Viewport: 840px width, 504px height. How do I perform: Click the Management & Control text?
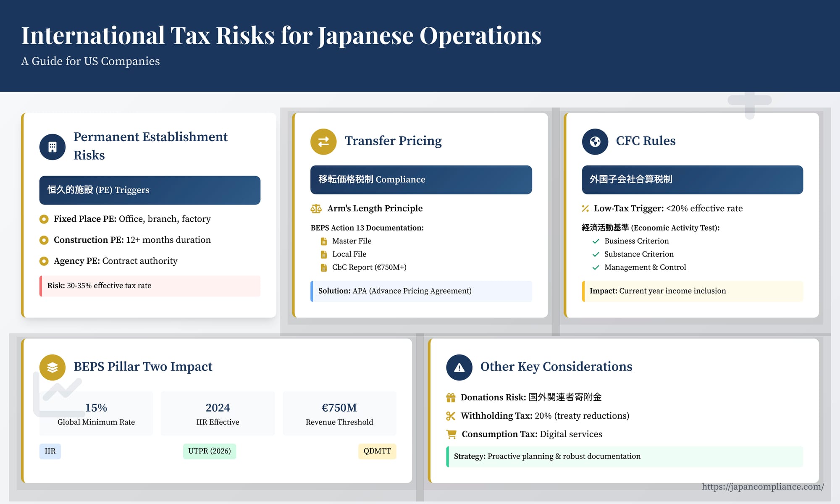click(x=645, y=268)
